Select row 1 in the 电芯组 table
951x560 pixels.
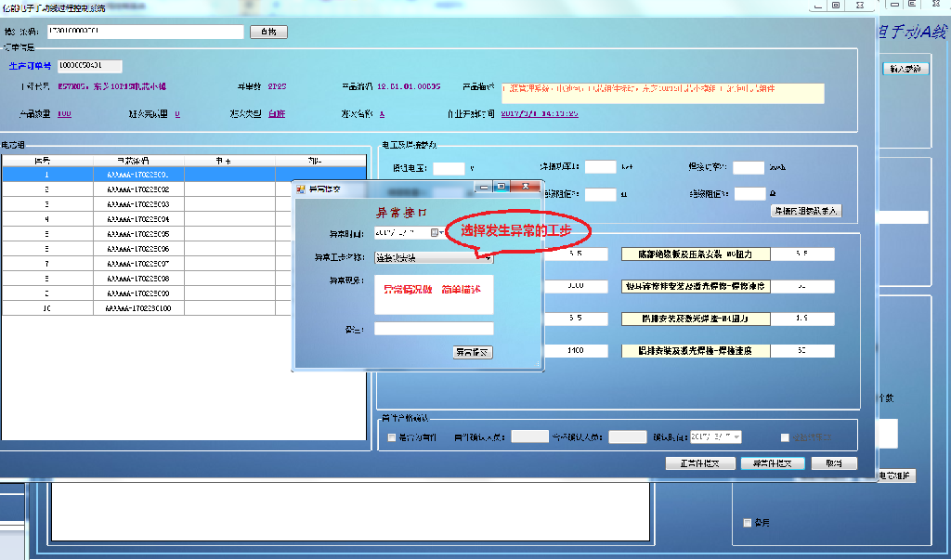coord(47,174)
